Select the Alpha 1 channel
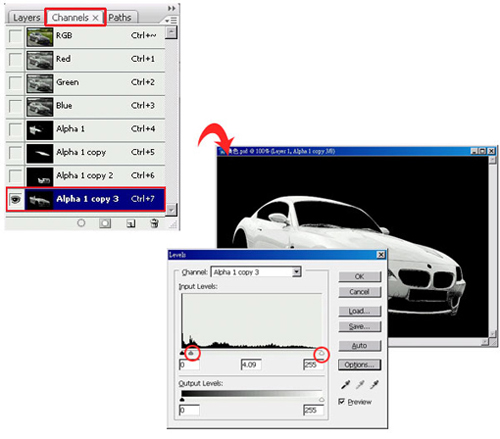The image size is (500, 439). coord(85,130)
